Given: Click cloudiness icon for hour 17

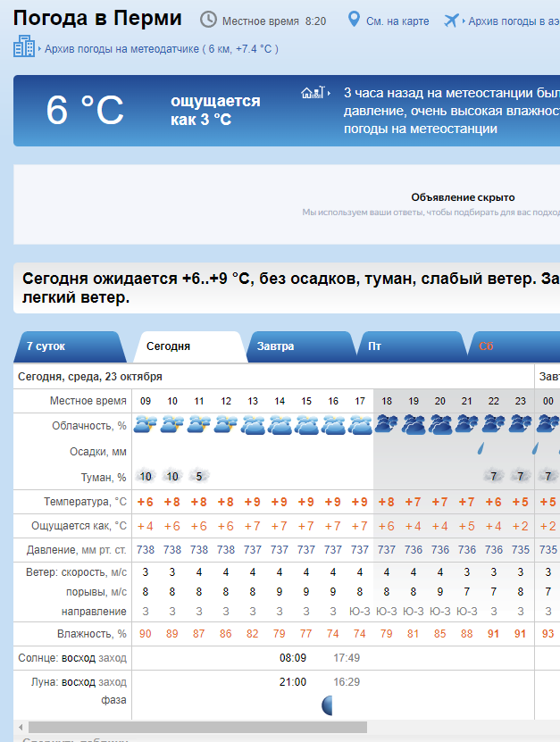Looking at the screenshot, I should [x=360, y=425].
